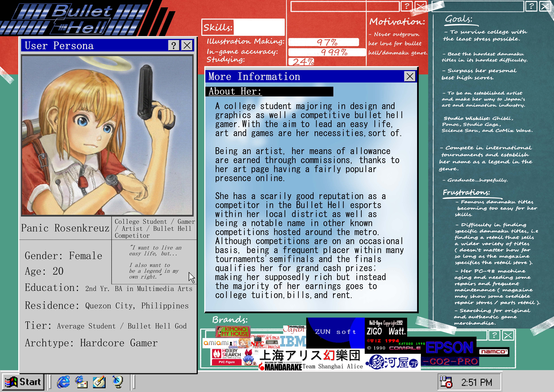554x392 pixels.
Task: Click the notepad-and-pencil quick launch icon
Action: pyautogui.click(x=99, y=382)
